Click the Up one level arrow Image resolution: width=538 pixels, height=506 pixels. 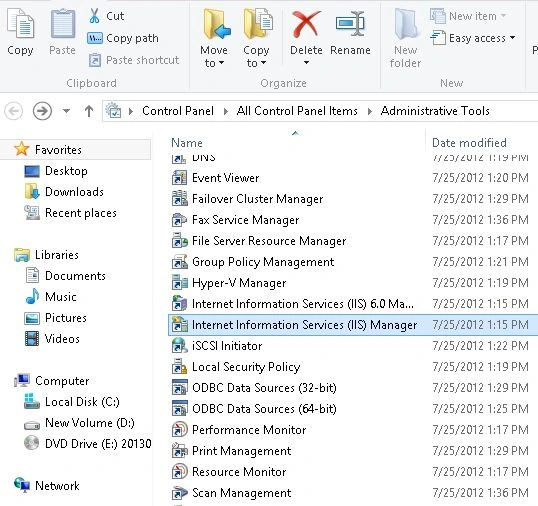click(89, 111)
